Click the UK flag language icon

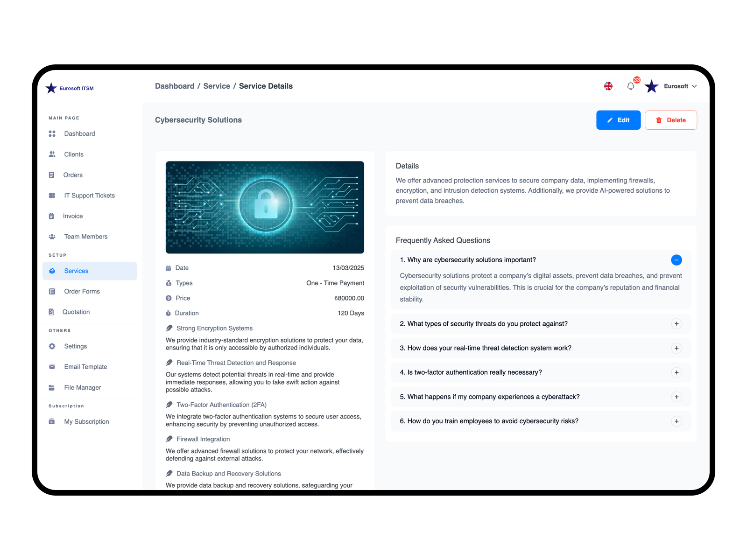coord(608,86)
